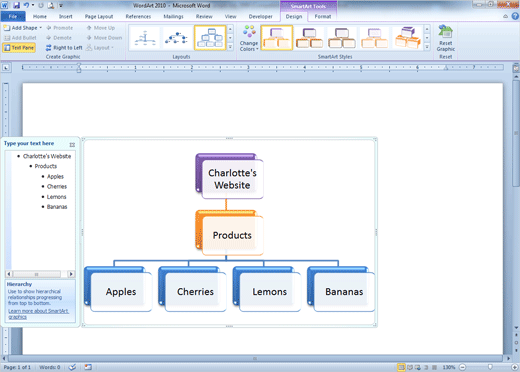This screenshot has width=520, height=372.
Task: Click the Save icon in quick access toolbar
Action: tap(16, 5)
